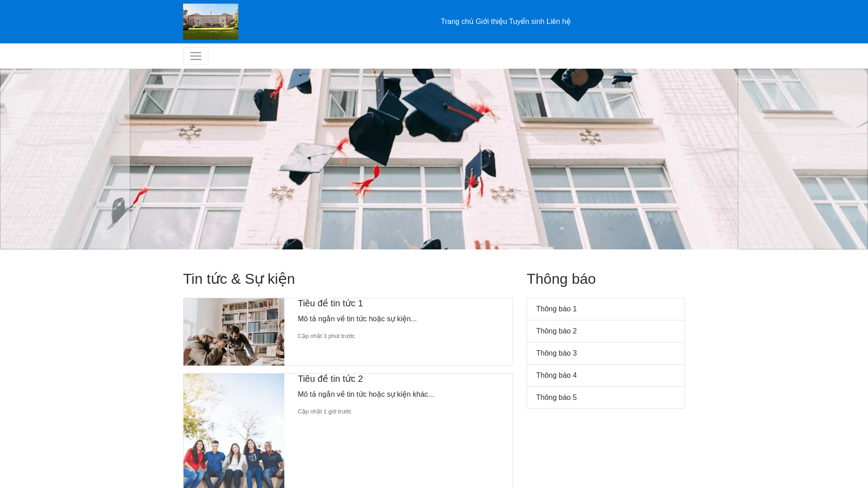The height and width of the screenshot is (488, 868).
Task: Open the bookshelf news thumbnail
Action: [x=234, y=332]
